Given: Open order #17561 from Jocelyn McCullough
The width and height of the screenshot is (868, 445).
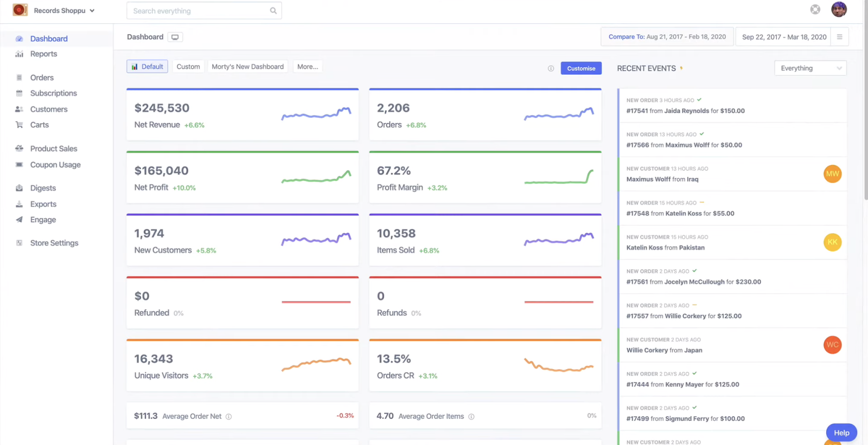Looking at the screenshot, I should (x=732, y=276).
